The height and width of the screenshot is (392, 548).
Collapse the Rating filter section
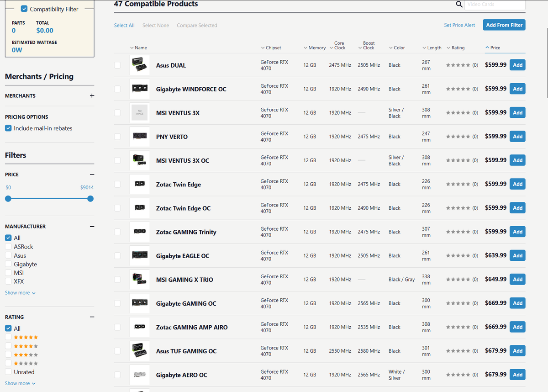[x=92, y=317]
